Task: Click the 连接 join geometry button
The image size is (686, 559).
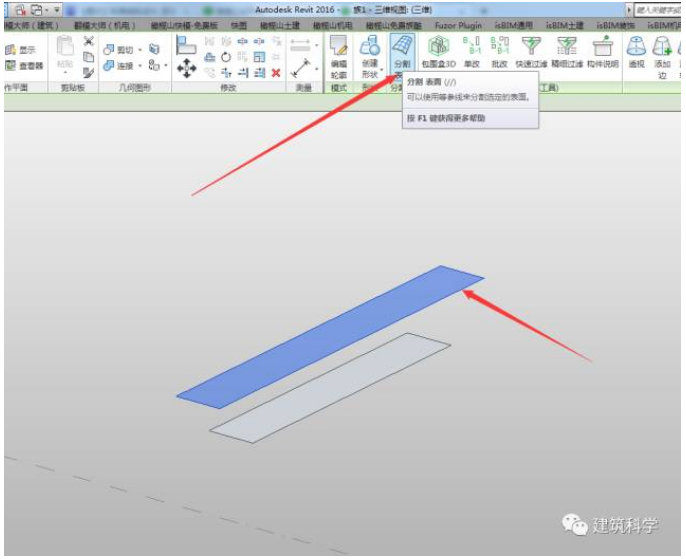Action: (x=118, y=66)
